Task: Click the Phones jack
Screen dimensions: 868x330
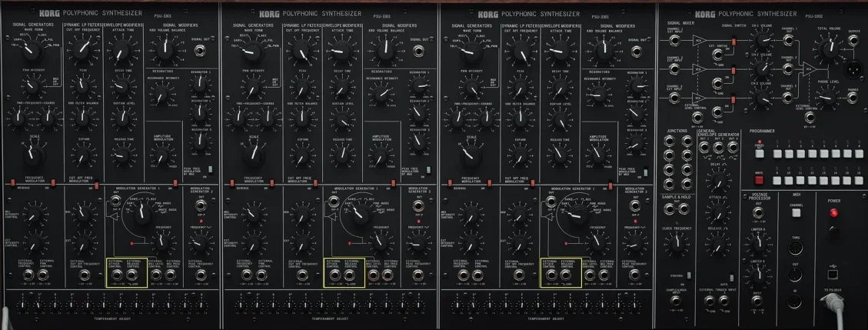Action: 853,98
